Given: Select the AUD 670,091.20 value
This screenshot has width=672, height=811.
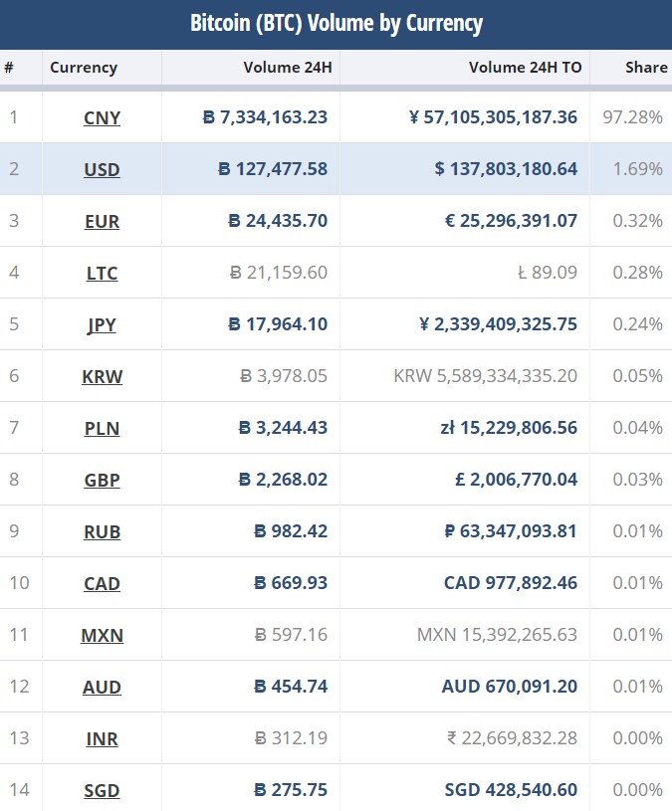Looking at the screenshot, I should pyautogui.click(x=510, y=687).
